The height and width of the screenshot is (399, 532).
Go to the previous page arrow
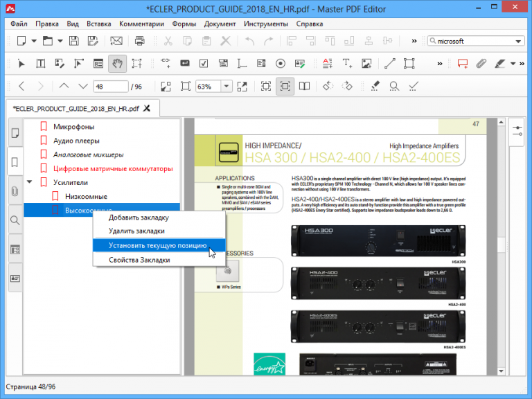[x=64, y=86]
